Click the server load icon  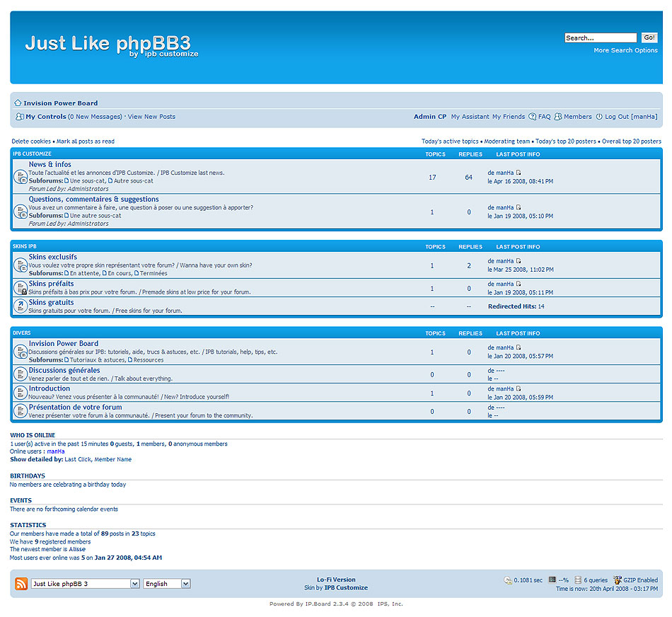click(x=552, y=580)
